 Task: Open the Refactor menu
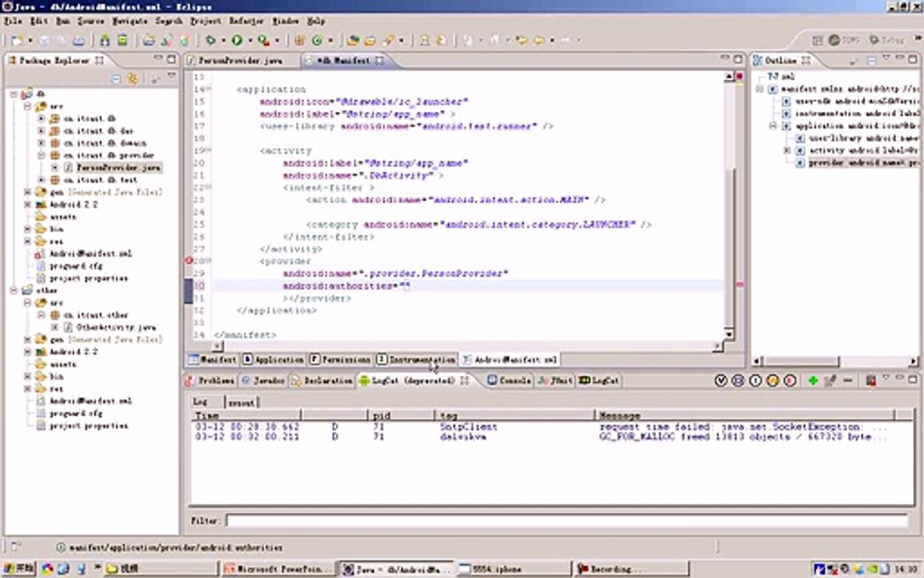(246, 21)
